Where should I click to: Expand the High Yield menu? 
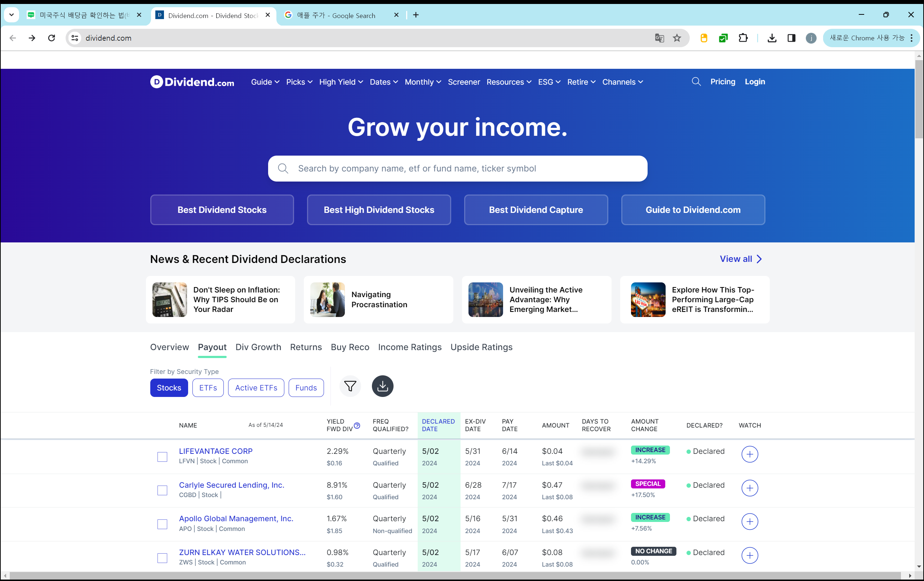pyautogui.click(x=341, y=82)
